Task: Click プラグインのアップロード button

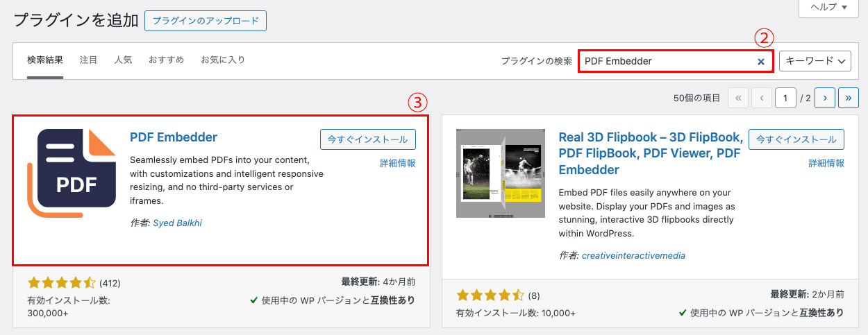Action: pyautogui.click(x=206, y=21)
